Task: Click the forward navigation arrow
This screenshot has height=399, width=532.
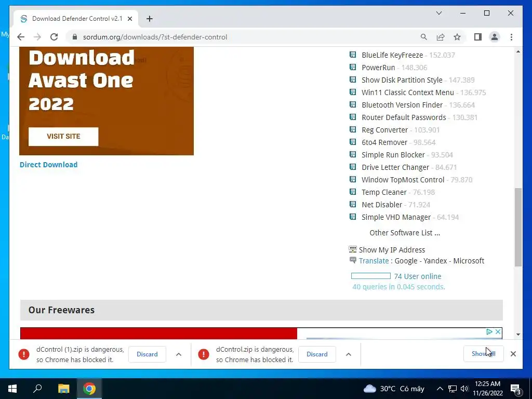Action: [37, 37]
